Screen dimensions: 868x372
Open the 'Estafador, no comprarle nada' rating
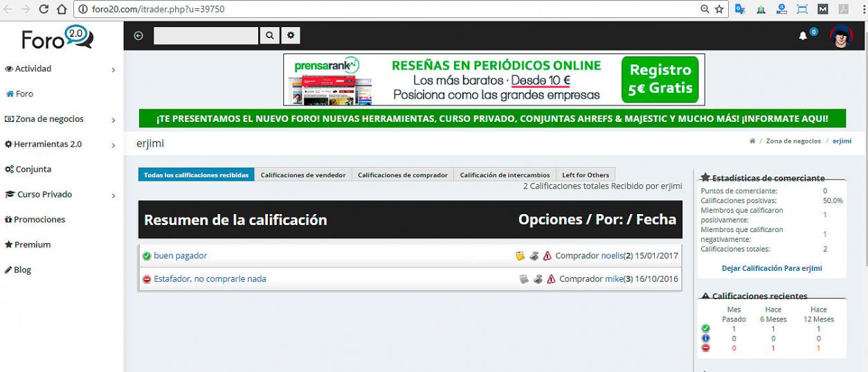coord(210,279)
